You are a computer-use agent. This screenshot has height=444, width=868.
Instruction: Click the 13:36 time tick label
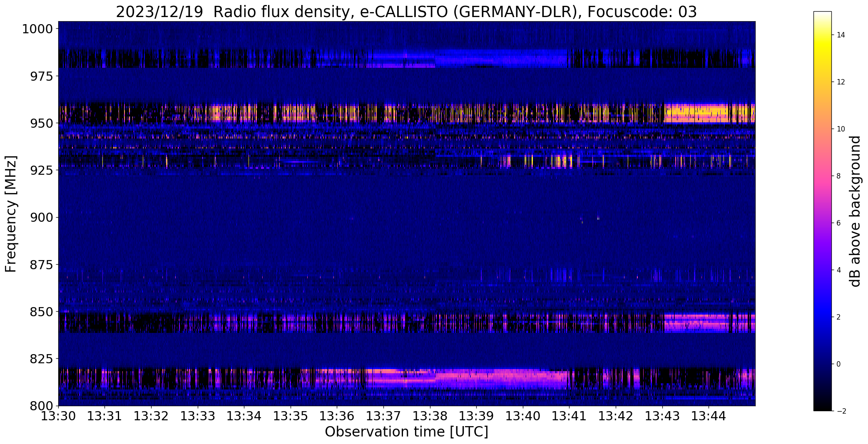337,416
